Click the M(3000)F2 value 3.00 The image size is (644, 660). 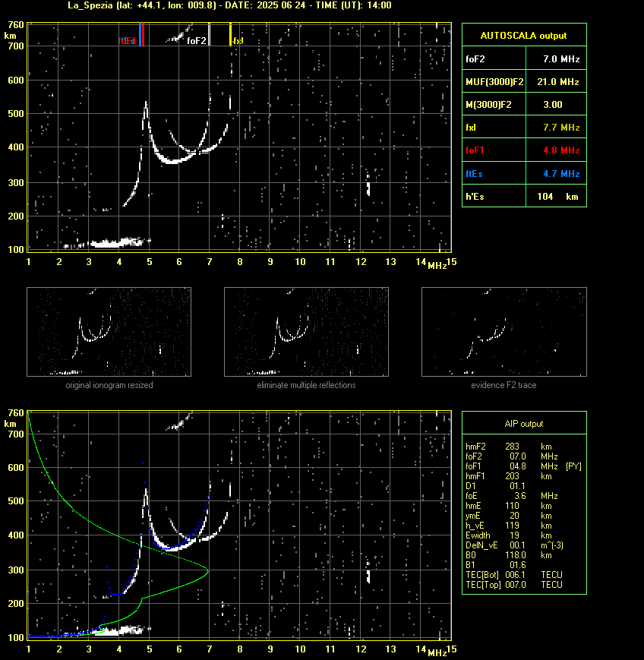(x=553, y=104)
